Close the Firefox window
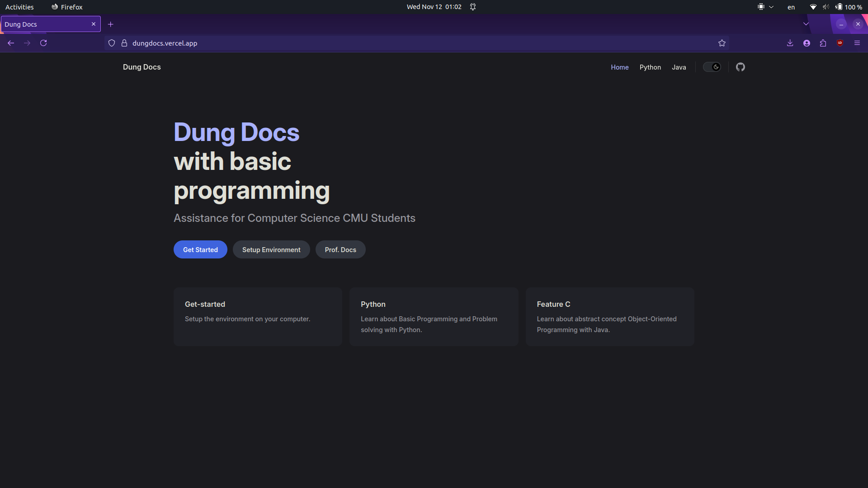The image size is (868, 488). [858, 24]
